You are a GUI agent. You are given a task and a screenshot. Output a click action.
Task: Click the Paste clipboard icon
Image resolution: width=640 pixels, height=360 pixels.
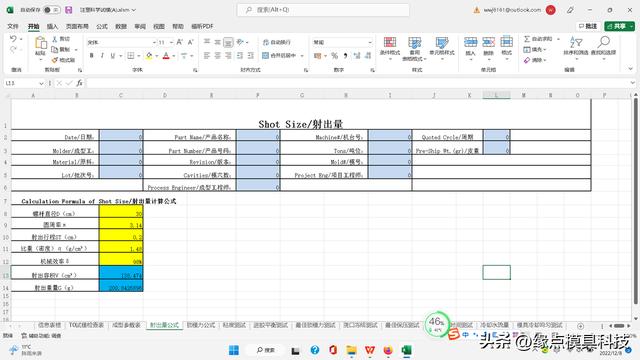pos(40,43)
